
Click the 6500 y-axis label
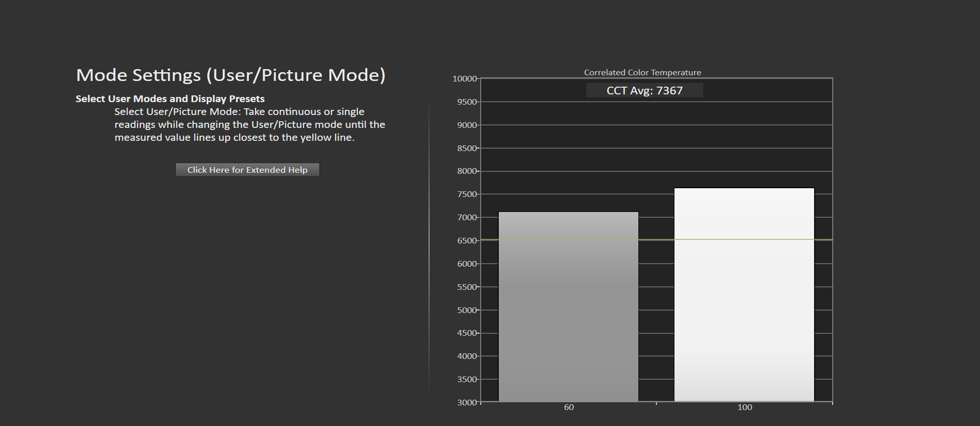tap(467, 241)
